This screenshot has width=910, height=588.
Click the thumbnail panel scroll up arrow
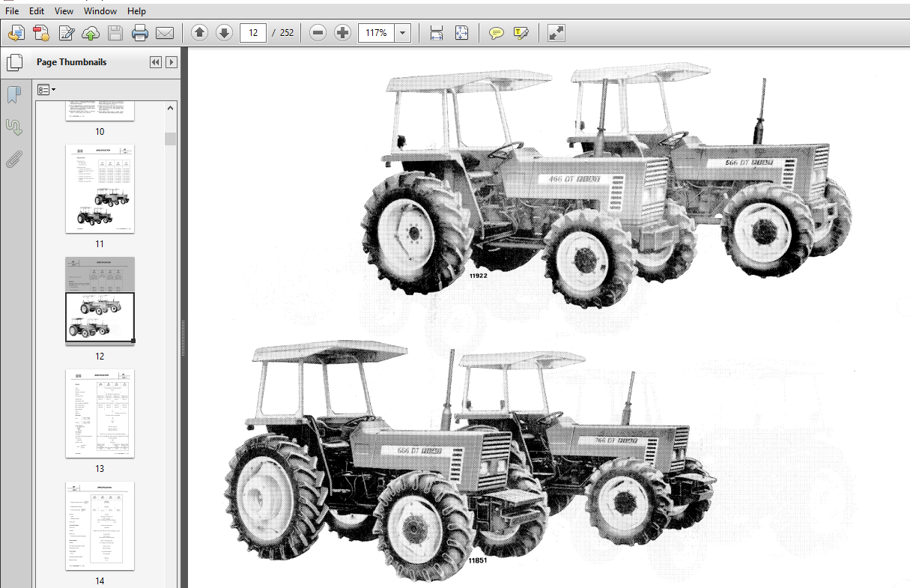[171, 109]
